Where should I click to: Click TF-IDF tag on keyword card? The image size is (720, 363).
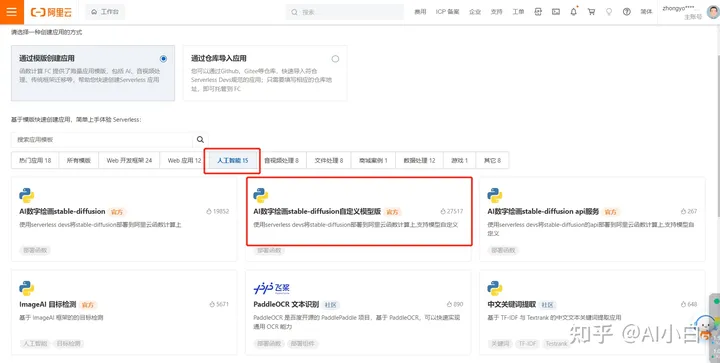(x=528, y=343)
